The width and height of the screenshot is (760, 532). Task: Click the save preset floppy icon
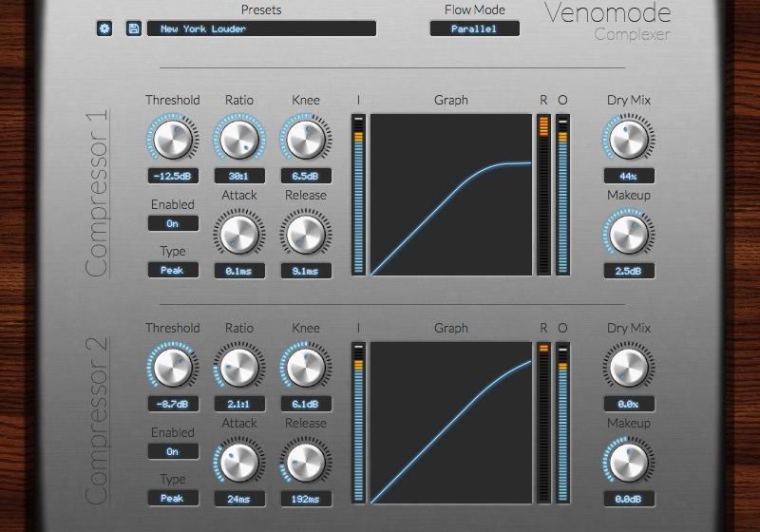pos(133,28)
